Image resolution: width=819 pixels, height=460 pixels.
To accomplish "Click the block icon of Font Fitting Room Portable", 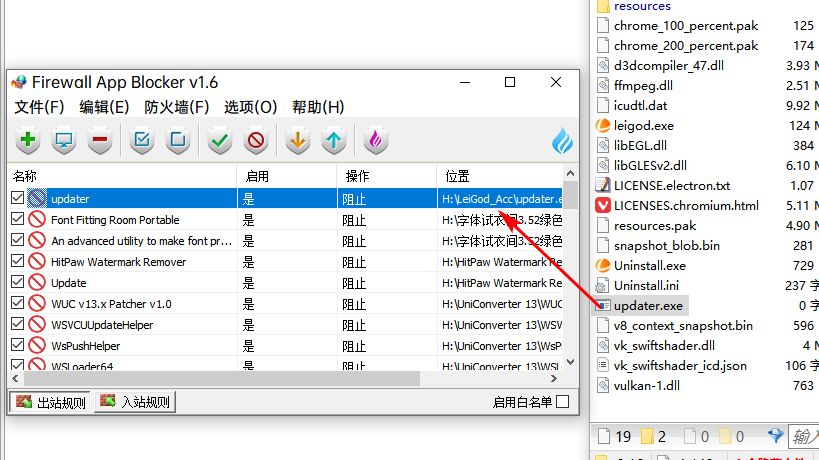I will [37, 219].
